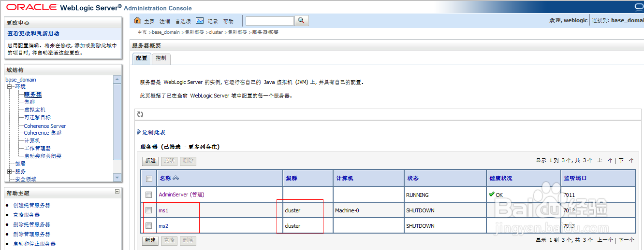This screenshot has height=250, width=644.
Task: Select 服务器 in domain tree
Action: coord(33,95)
